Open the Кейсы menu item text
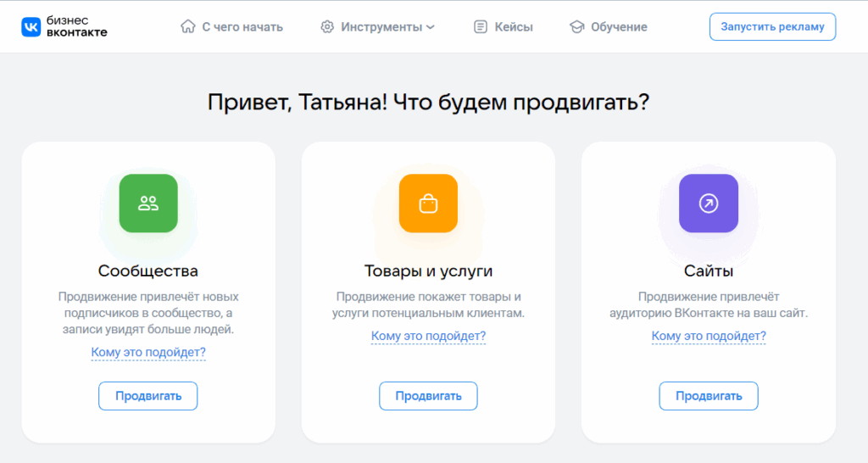Viewport: 868px width, 463px height. pos(514,27)
